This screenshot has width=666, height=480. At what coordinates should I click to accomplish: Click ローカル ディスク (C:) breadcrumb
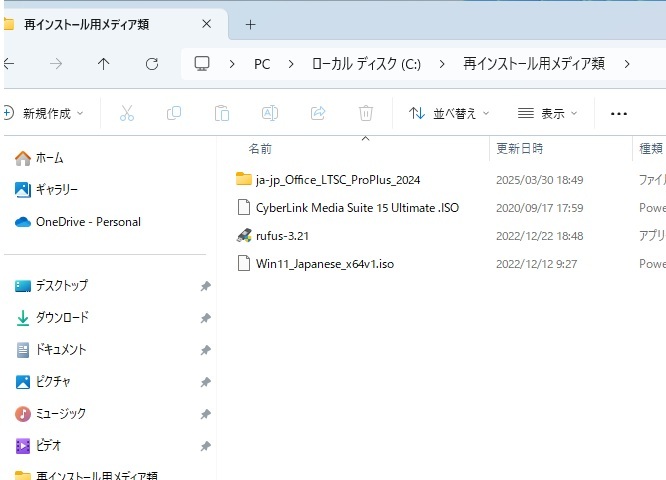(366, 64)
